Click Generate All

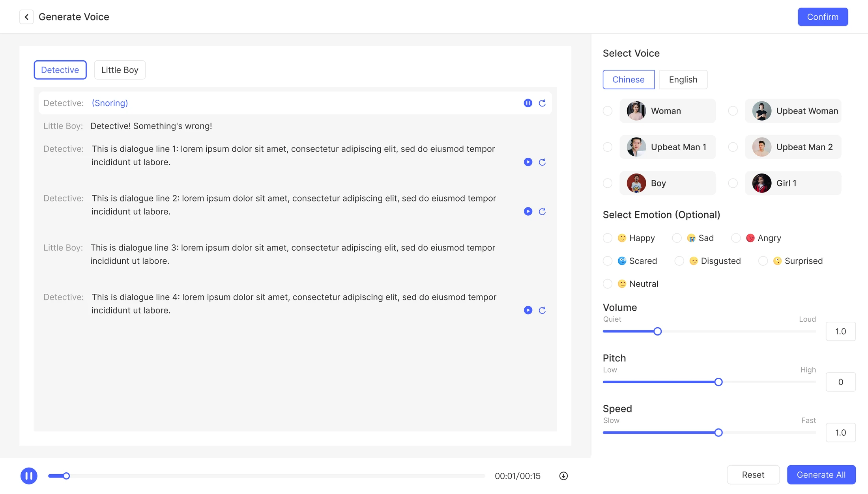click(x=821, y=475)
